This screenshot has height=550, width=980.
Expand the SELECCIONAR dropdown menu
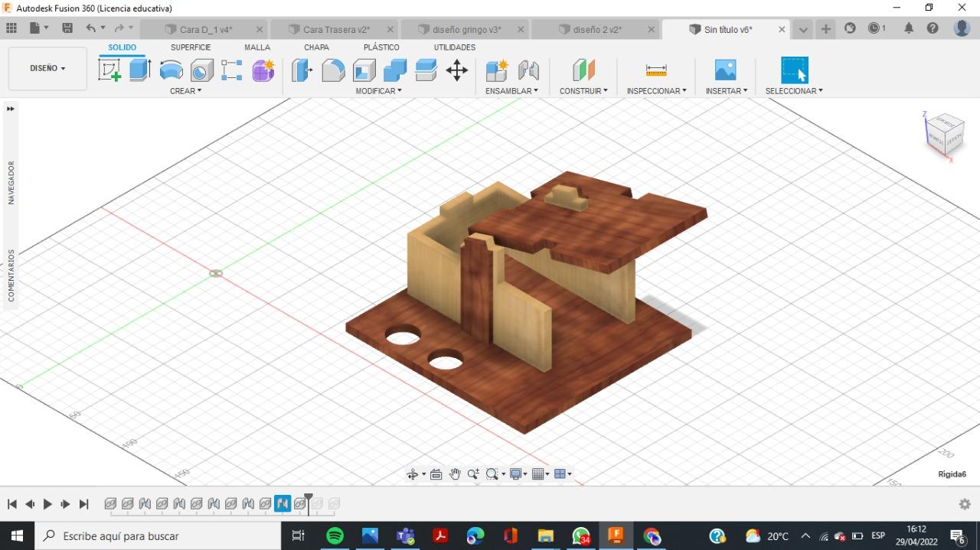pyautogui.click(x=794, y=91)
